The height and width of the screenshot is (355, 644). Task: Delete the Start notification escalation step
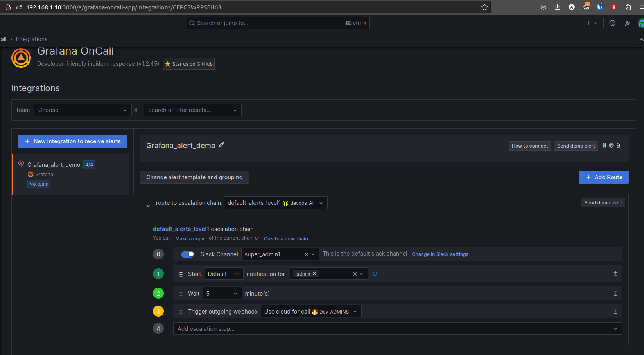coord(615,274)
